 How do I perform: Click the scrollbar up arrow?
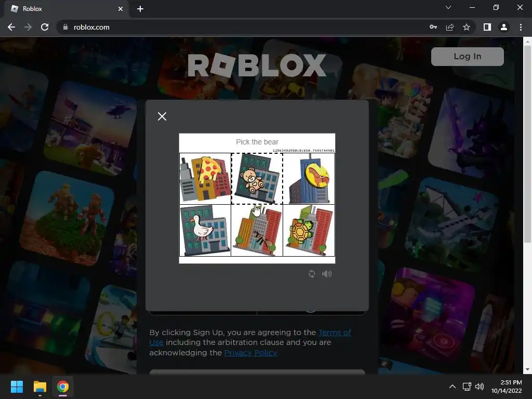(527, 42)
